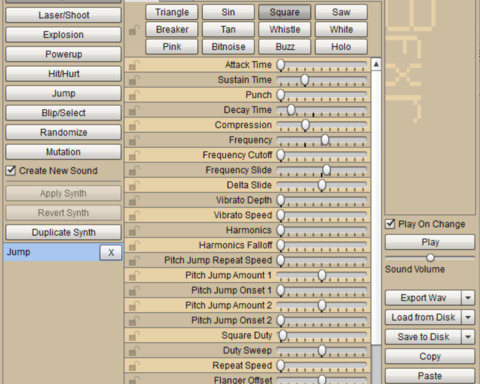
Task: Generate a Laser/Shoot sound preset
Action: (63, 15)
